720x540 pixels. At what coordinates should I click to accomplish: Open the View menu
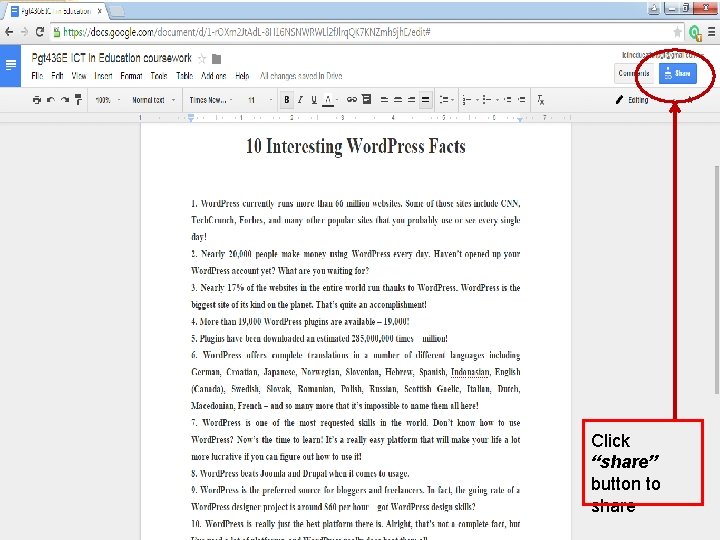[x=79, y=76]
